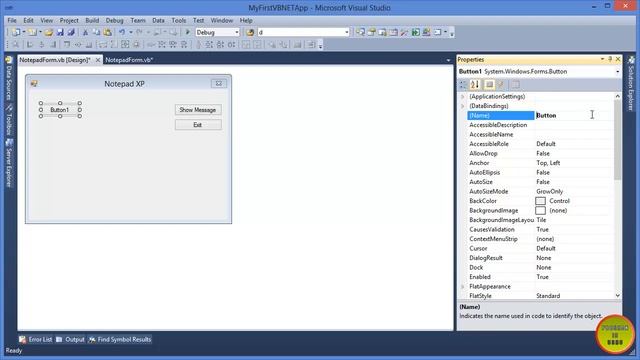Select the Exit button on the form
The image size is (640, 360).
click(x=198, y=125)
